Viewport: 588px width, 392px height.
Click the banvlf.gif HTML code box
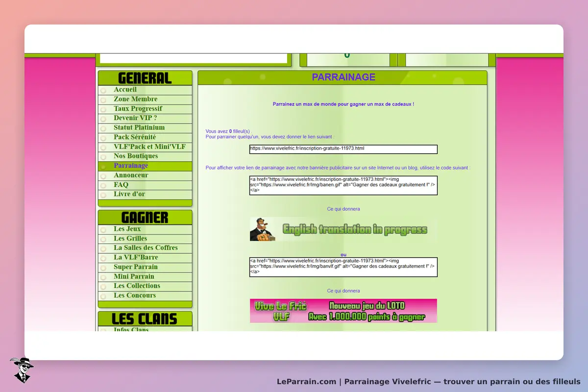pyautogui.click(x=343, y=267)
